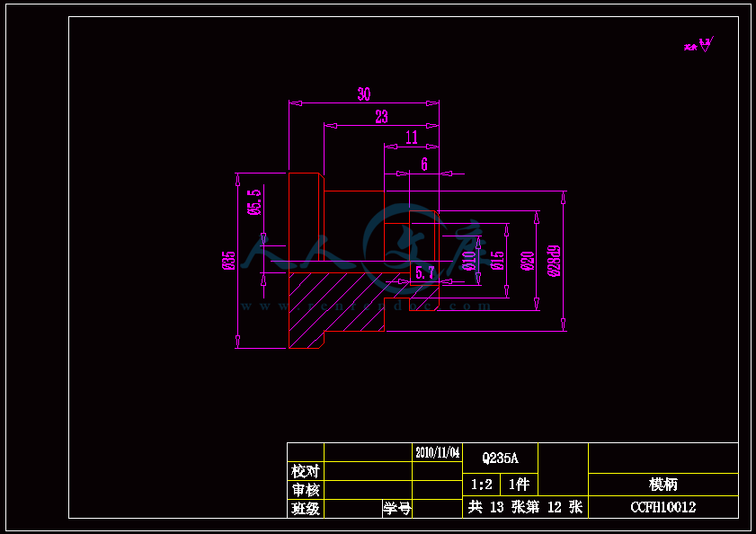Select the 23 dimension text
Viewport: 756px width, 534px height.
[x=381, y=116]
